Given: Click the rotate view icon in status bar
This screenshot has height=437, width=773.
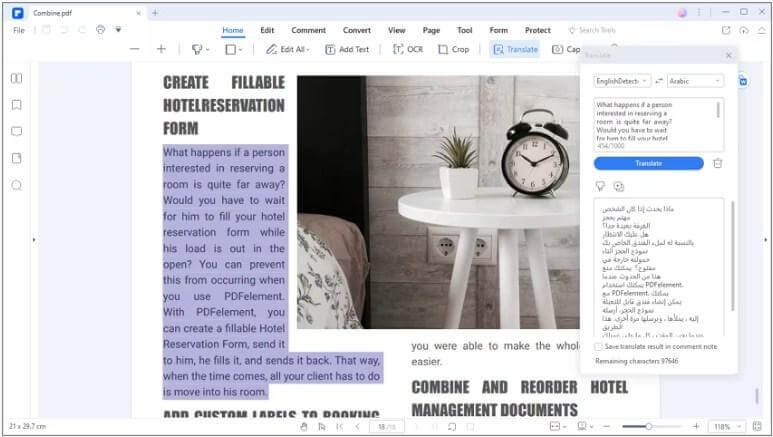Looking at the screenshot, I should coord(452,427).
